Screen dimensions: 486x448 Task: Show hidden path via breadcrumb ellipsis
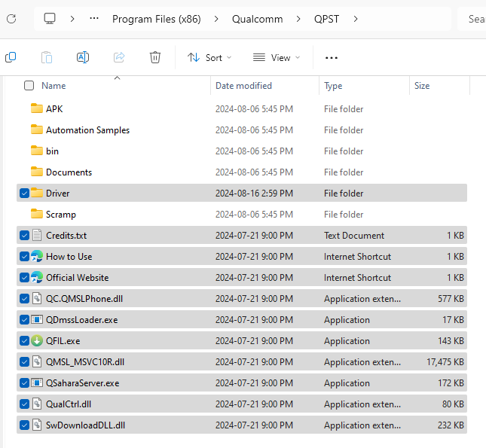[x=94, y=19]
